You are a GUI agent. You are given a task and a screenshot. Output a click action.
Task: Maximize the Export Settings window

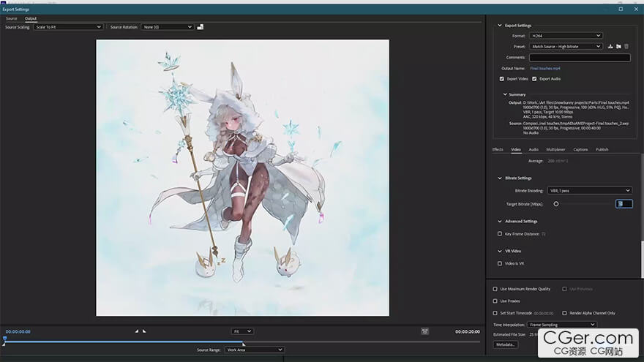pyautogui.click(x=621, y=9)
